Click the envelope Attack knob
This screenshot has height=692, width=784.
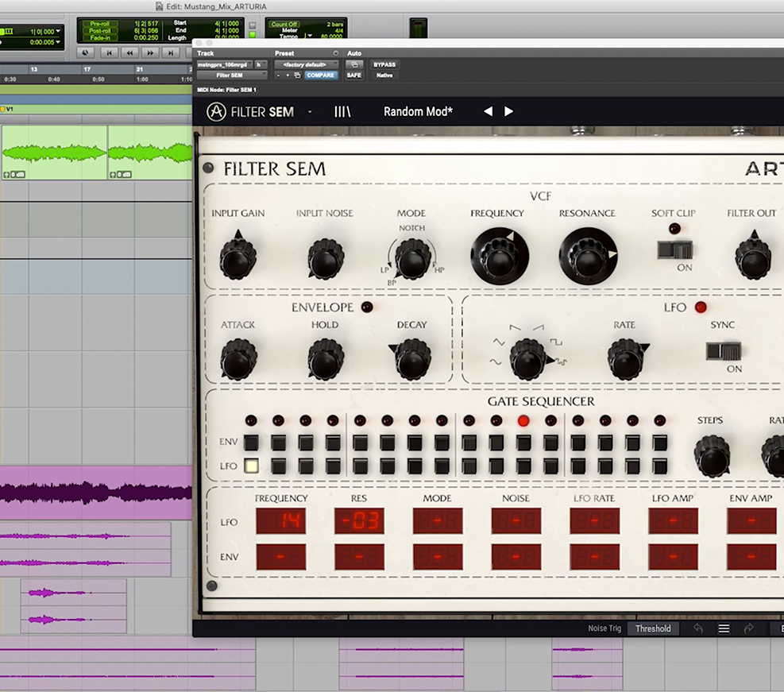pyautogui.click(x=238, y=359)
